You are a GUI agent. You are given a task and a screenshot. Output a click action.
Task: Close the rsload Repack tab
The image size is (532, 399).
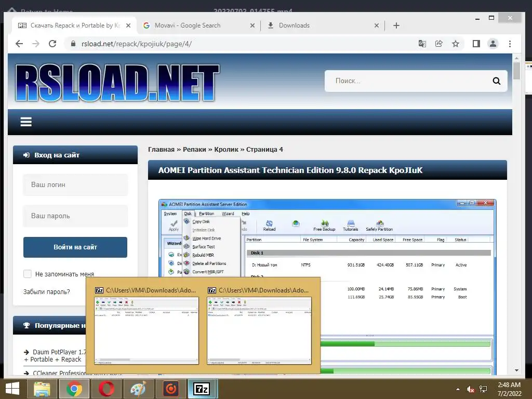(x=128, y=25)
